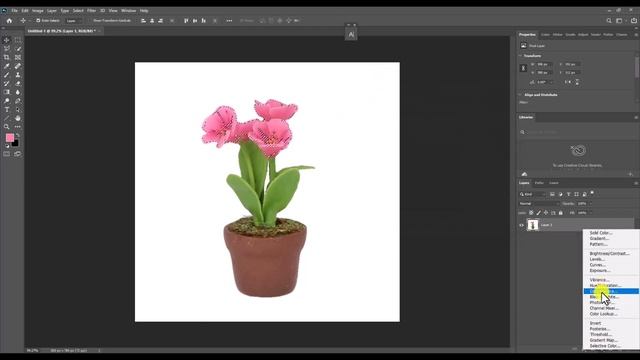Select the Rectangular Marquee tool
The image size is (640, 360).
click(x=18, y=40)
